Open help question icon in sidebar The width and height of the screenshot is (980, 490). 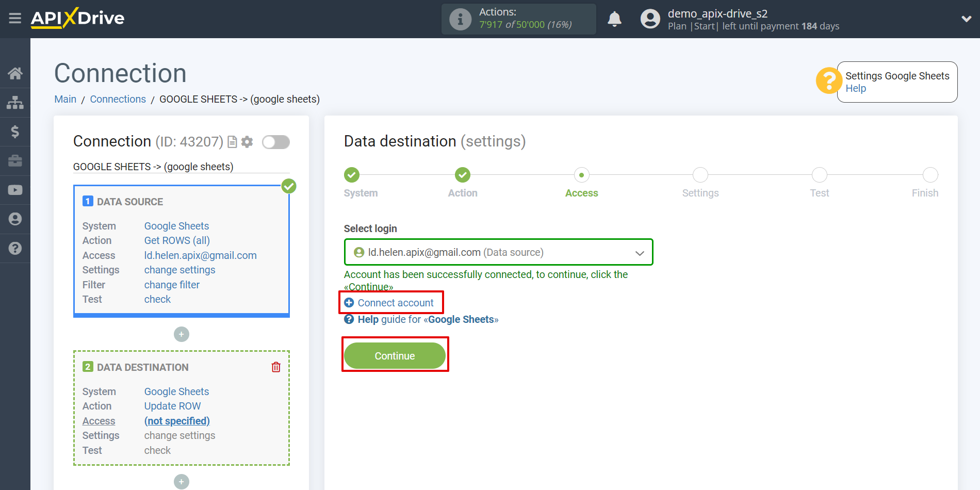pos(15,248)
